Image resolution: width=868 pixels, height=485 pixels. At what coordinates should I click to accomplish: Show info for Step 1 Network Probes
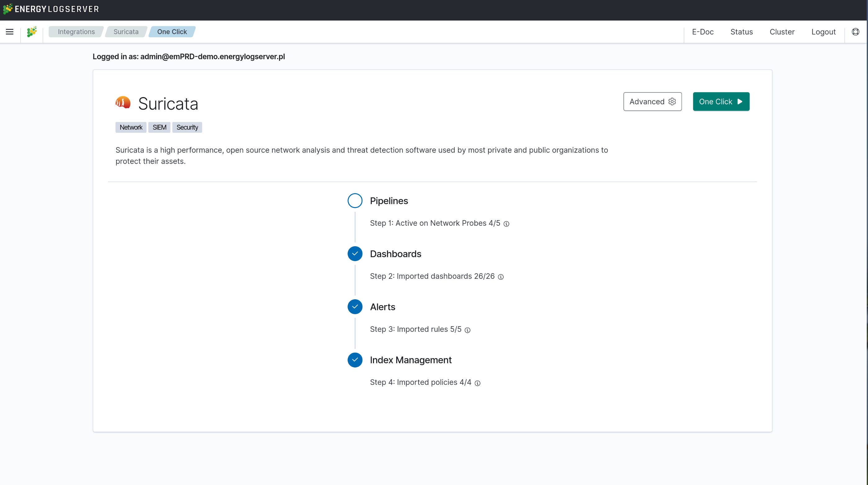pos(506,224)
